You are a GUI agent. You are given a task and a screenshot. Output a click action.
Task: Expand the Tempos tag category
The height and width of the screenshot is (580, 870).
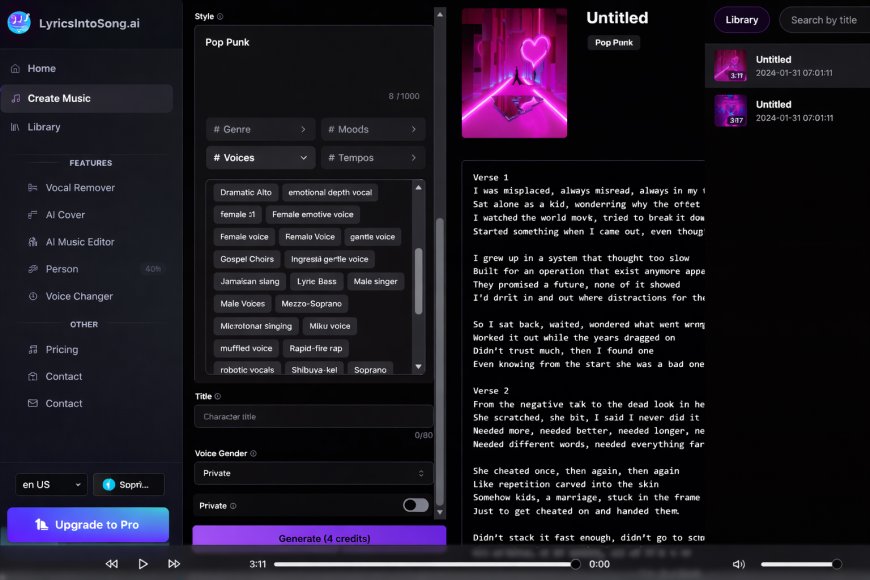(x=372, y=158)
